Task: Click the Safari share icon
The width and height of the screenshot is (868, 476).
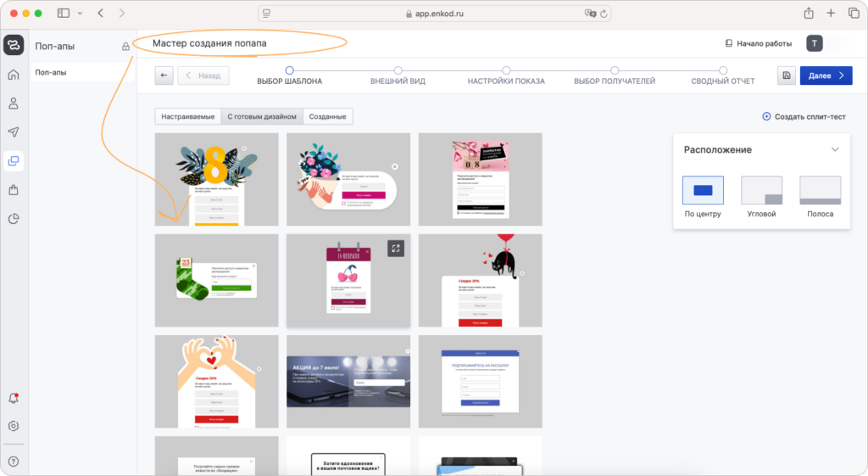Action: point(809,13)
